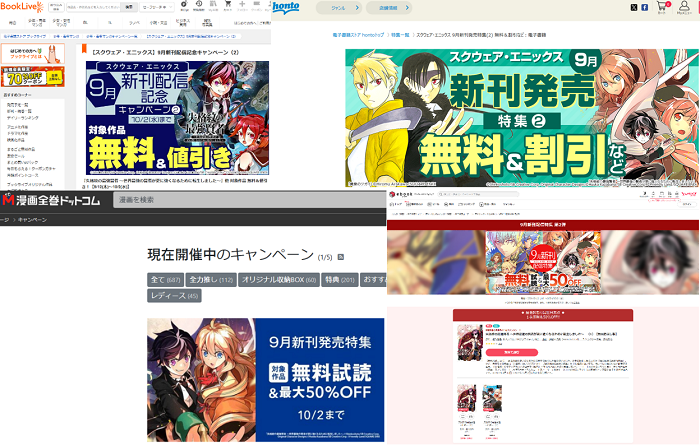Image resolution: width=700 pixels, height=445 pixels.
Task: Click the ebookjapan 9月新刊 50%OFF center banner
Action: [x=543, y=262]
